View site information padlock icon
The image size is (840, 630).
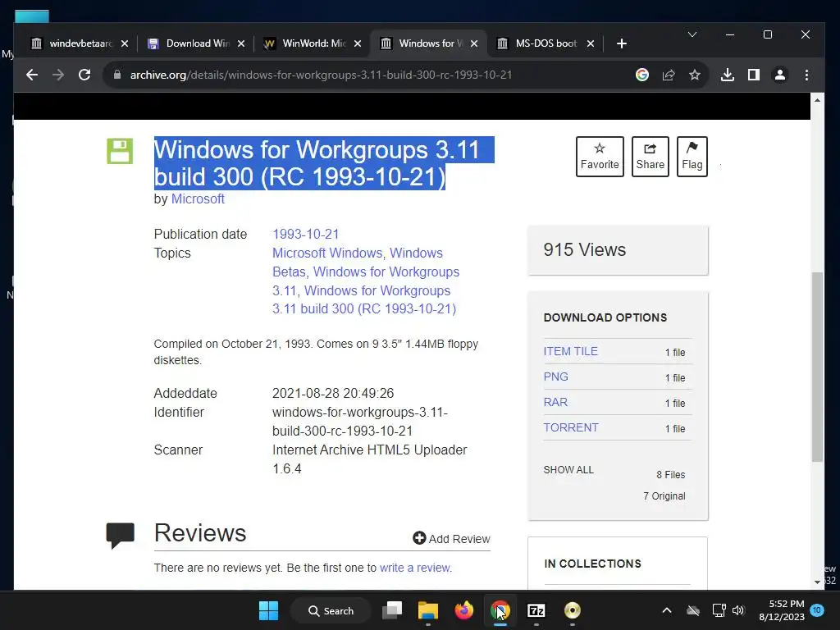(x=117, y=75)
